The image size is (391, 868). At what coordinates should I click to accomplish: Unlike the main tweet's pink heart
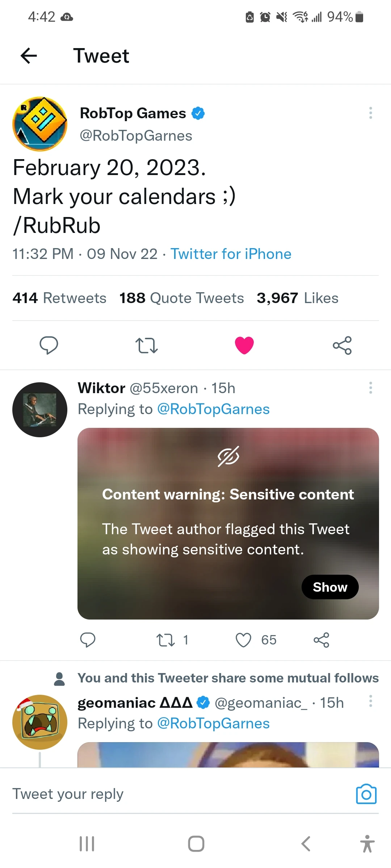(x=244, y=345)
